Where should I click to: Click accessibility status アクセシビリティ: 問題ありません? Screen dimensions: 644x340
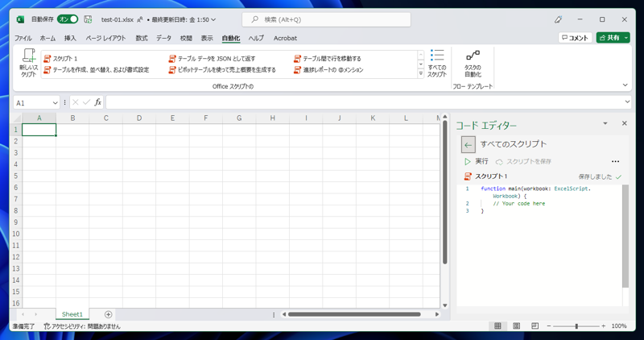click(82, 326)
